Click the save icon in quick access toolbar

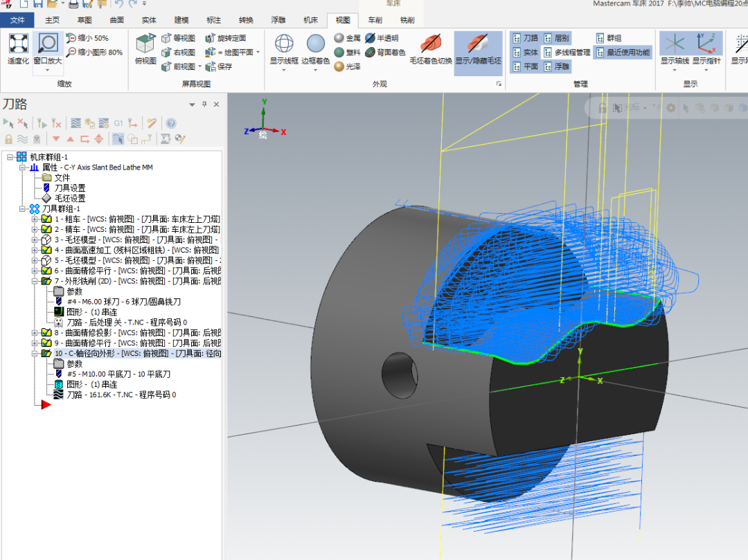[39, 5]
